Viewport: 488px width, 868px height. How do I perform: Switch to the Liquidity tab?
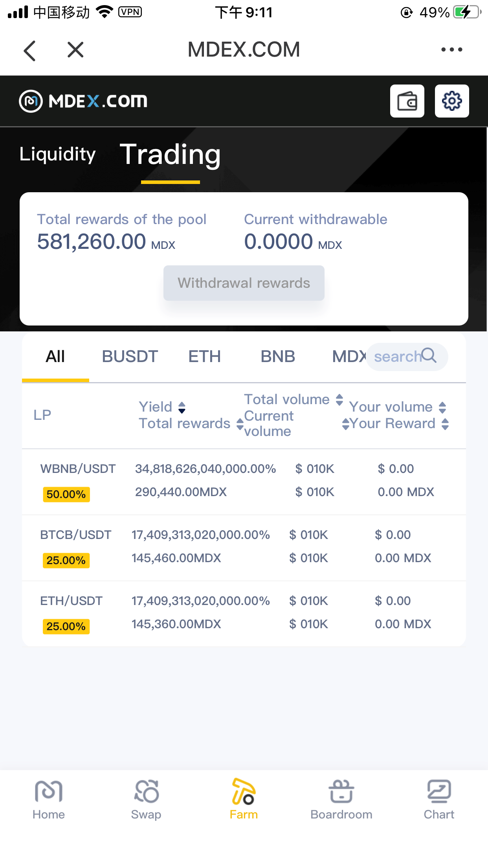pyautogui.click(x=58, y=154)
